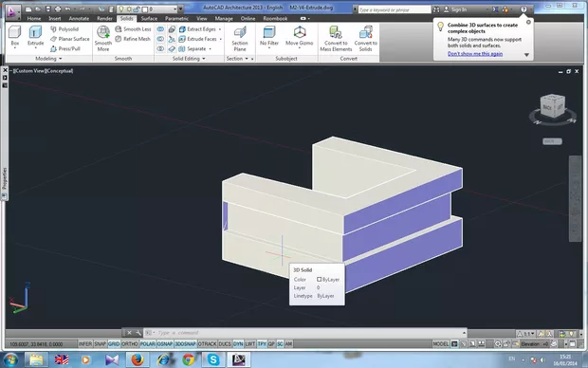Viewport: 588px width, 368px height.
Task: Switch to the Surface ribbon tab
Action: point(149,18)
